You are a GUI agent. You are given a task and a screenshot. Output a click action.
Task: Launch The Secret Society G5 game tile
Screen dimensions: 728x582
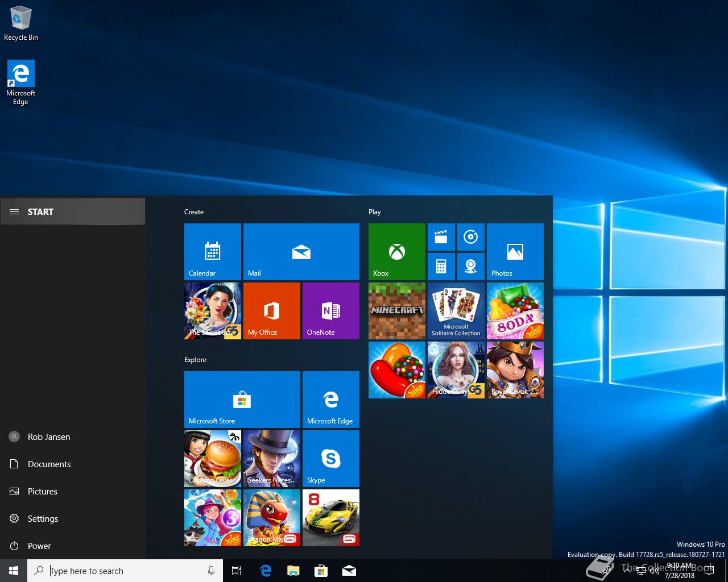click(213, 311)
